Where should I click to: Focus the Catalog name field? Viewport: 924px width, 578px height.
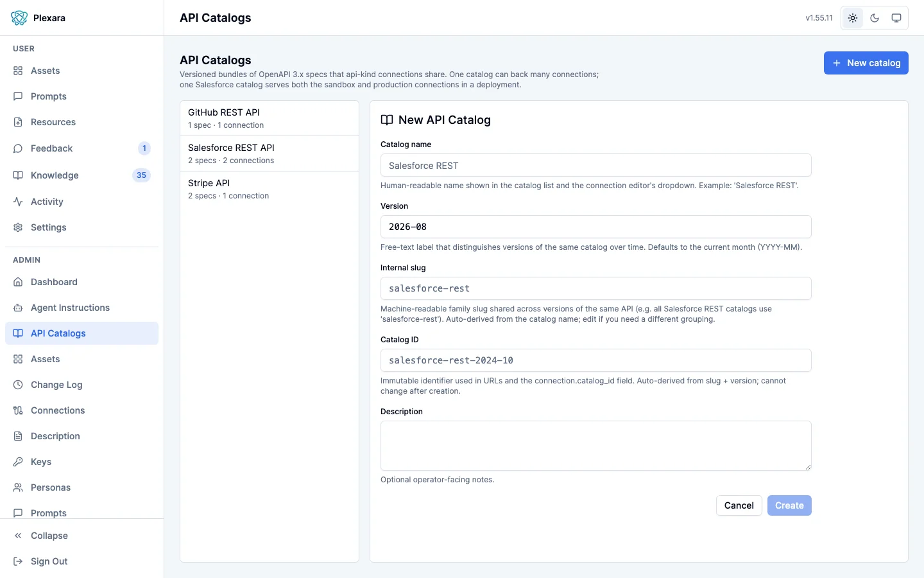point(596,165)
